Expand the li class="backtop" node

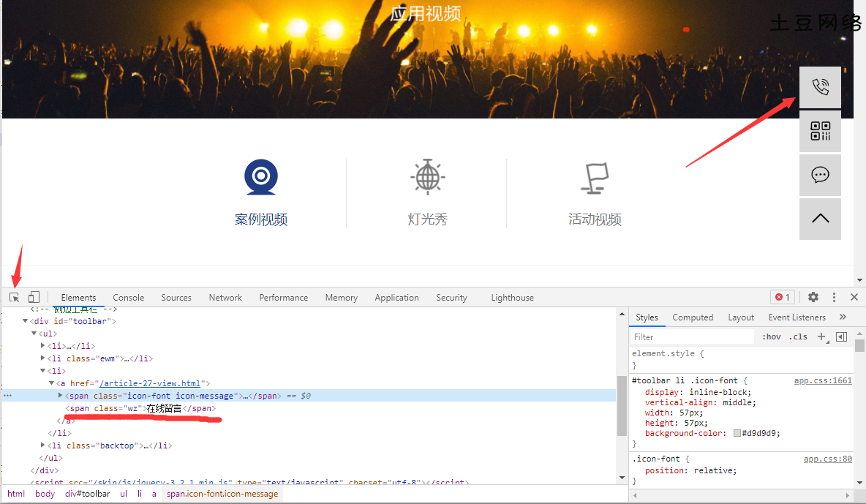coord(42,445)
